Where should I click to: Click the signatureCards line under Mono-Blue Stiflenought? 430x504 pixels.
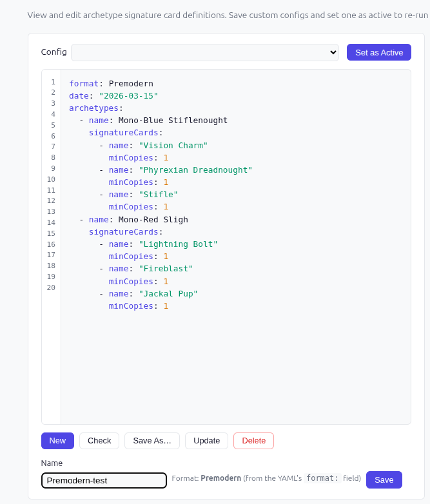[126, 133]
